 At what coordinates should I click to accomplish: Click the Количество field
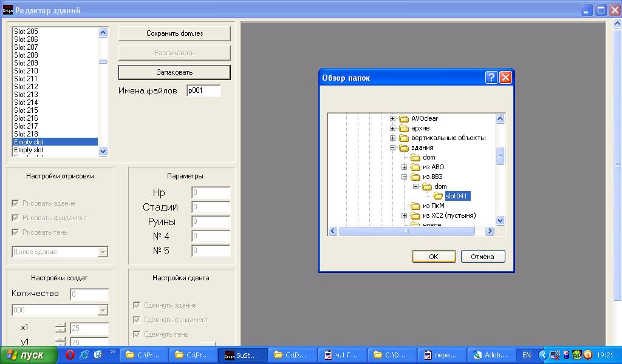click(x=89, y=294)
